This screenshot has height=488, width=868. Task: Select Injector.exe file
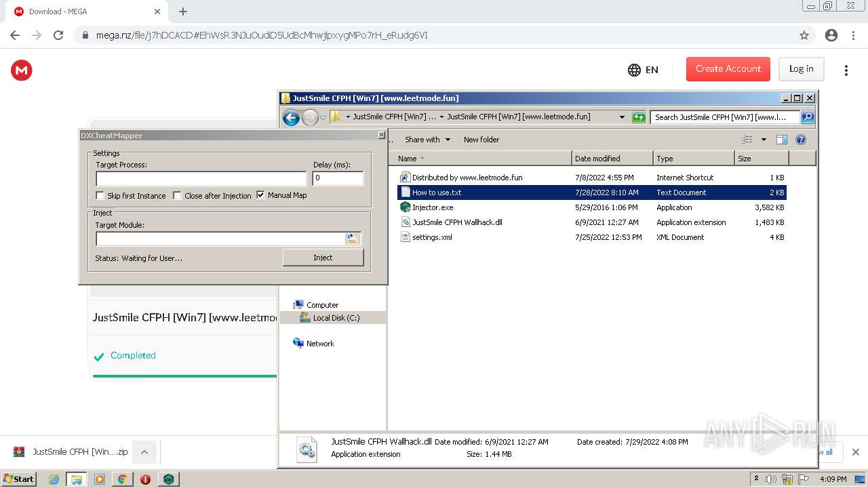[x=433, y=207]
